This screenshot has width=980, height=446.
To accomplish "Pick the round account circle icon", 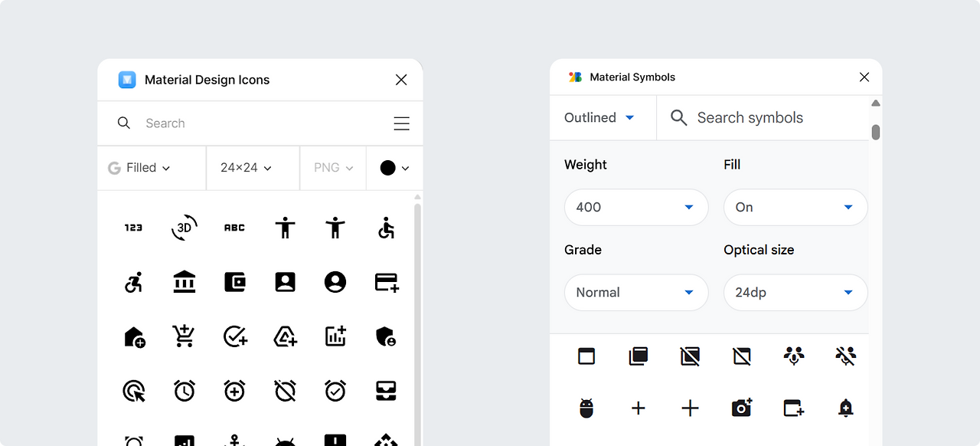I will coord(335,282).
